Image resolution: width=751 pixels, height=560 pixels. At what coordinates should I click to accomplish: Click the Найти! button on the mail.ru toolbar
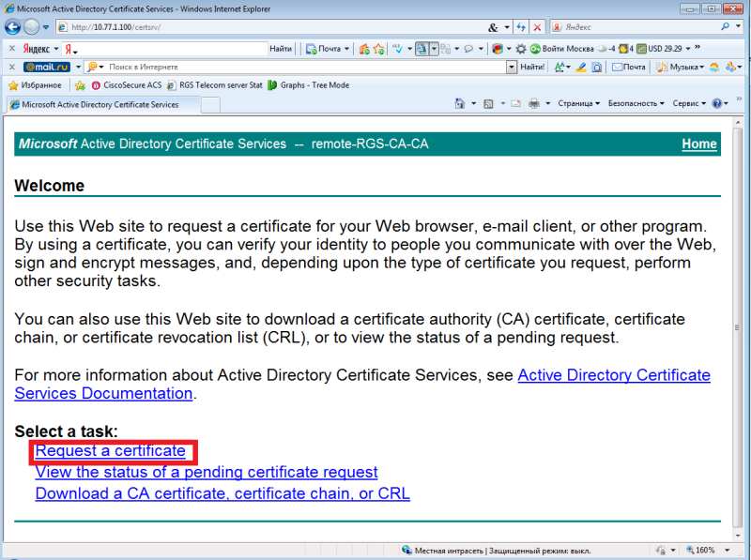(x=532, y=67)
